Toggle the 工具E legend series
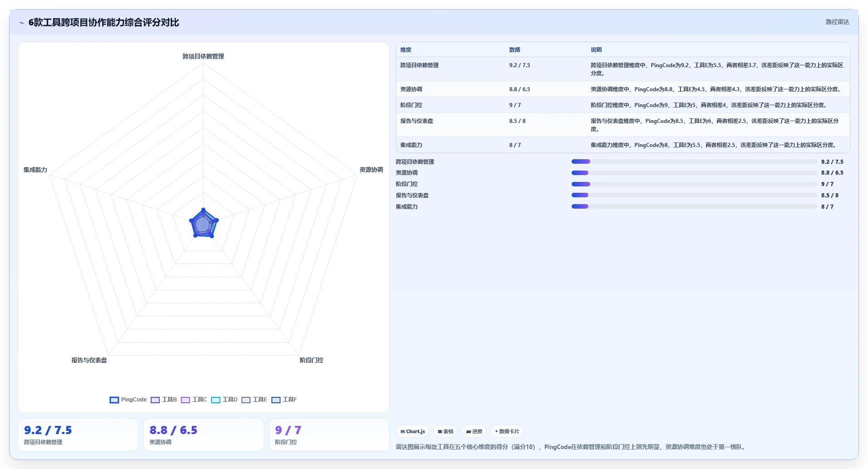This screenshot has height=469, width=868. pos(254,400)
